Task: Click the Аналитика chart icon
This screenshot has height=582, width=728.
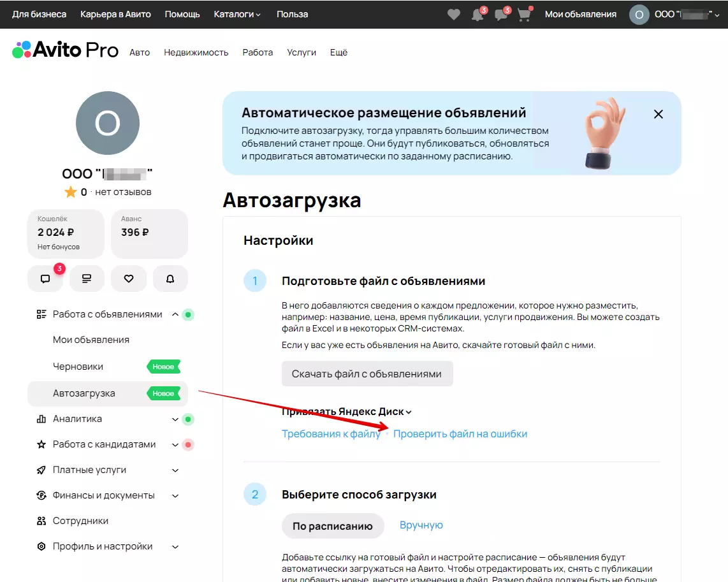Action: click(41, 419)
